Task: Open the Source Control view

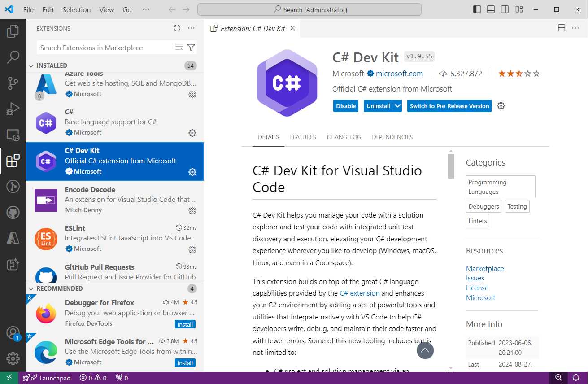Action: pyautogui.click(x=13, y=83)
